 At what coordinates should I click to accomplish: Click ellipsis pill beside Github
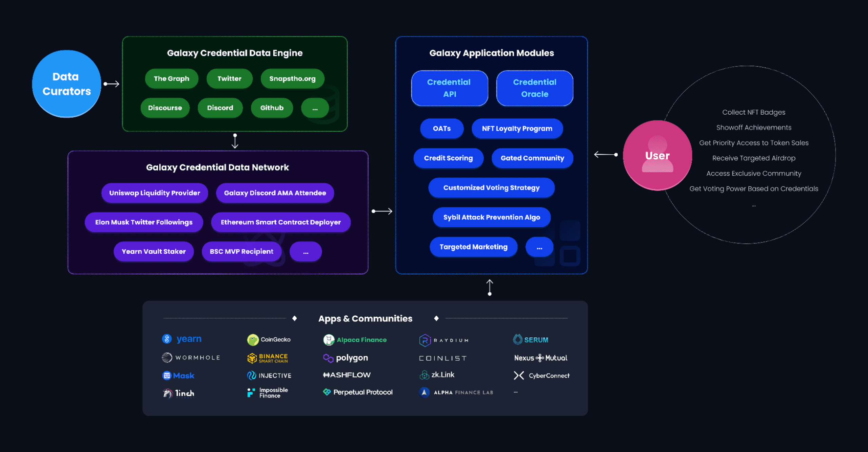pyautogui.click(x=315, y=108)
